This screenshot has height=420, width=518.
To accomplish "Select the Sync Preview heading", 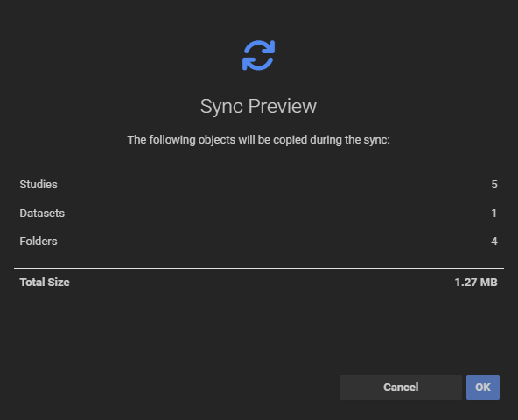I will click(258, 107).
